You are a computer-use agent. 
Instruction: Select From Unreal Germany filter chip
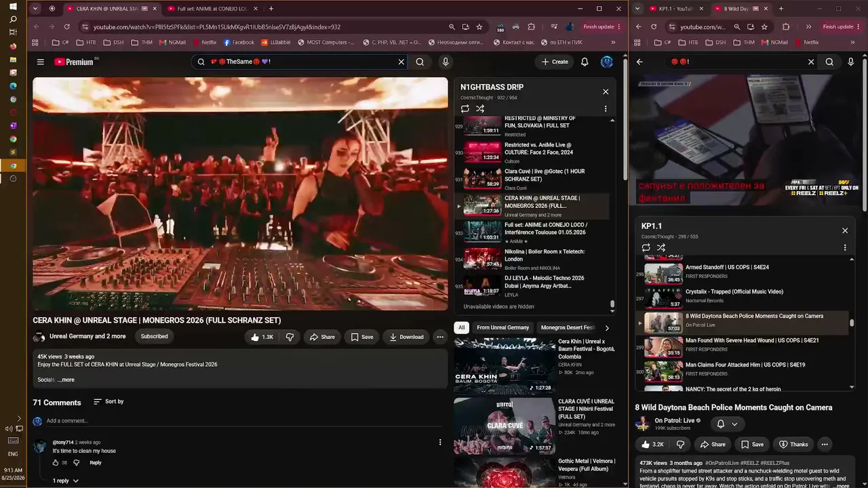point(502,328)
